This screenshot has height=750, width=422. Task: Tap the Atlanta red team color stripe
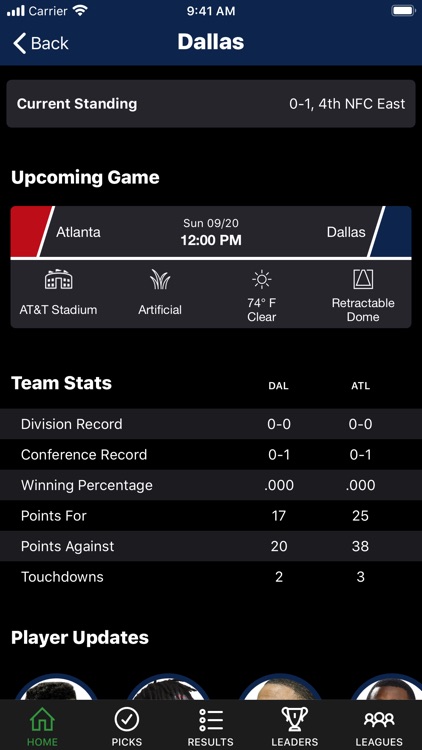pos(30,232)
